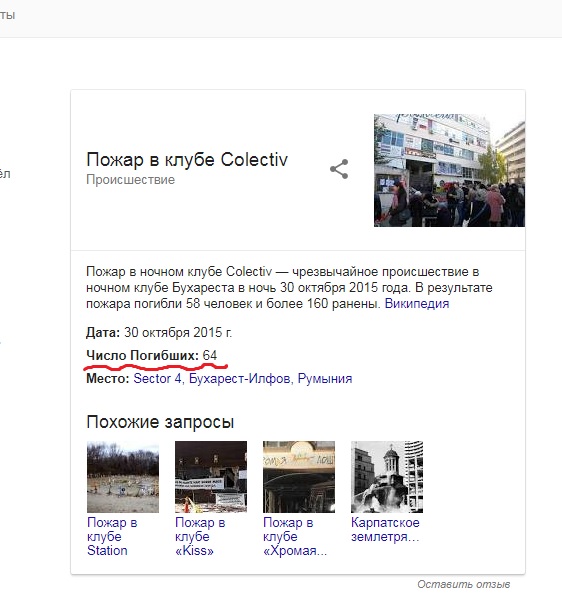Viewport: 562px width, 594px height.
Task: Open the Карпатское землетрясение thumbnail image
Action: pos(387,477)
